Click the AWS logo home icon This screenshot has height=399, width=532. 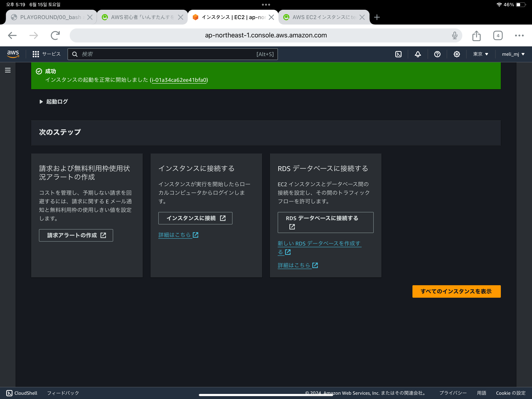pos(13,54)
